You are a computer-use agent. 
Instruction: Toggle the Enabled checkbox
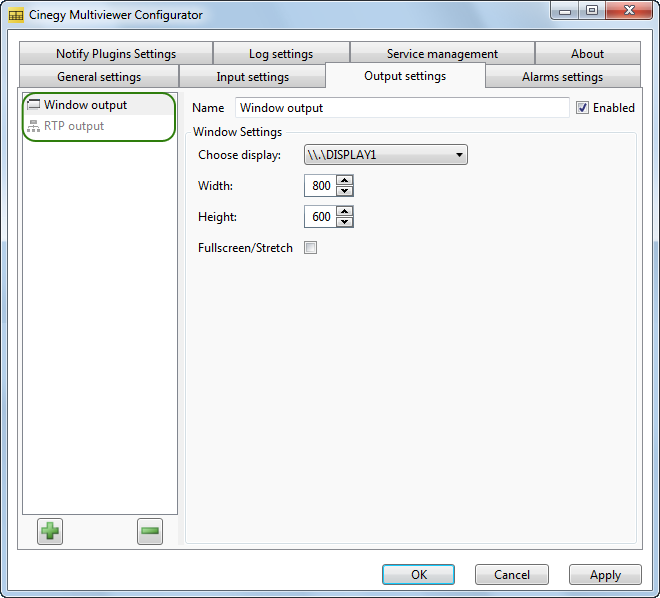[582, 108]
